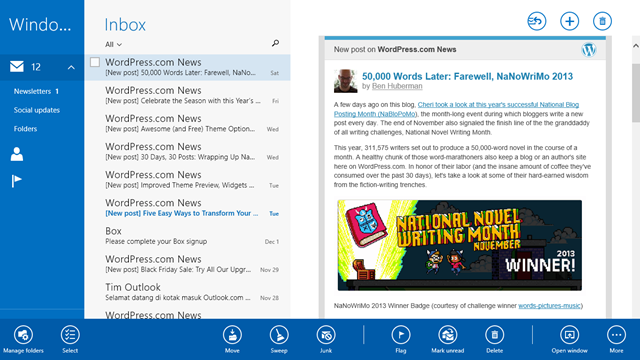This screenshot has height=360, width=640.
Task: Click the Mark unread icon
Action: 448,335
